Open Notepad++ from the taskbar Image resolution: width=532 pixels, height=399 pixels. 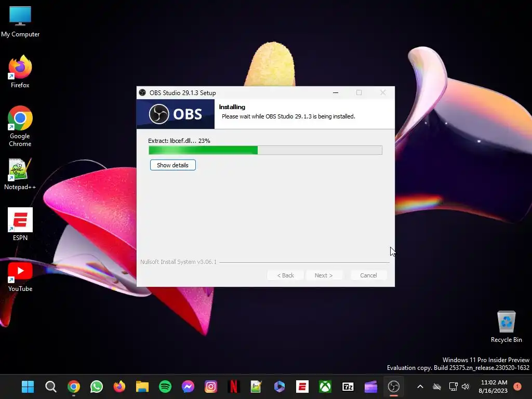257,387
